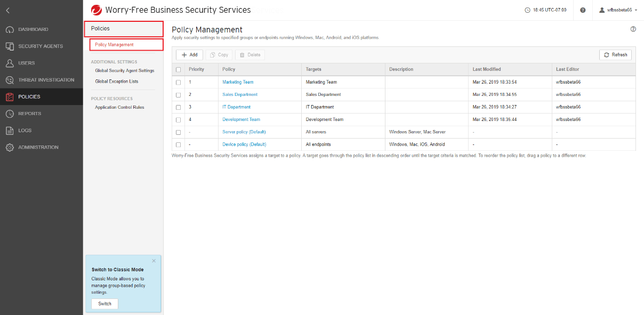Open Administration gear icon in sidebar

10,148
